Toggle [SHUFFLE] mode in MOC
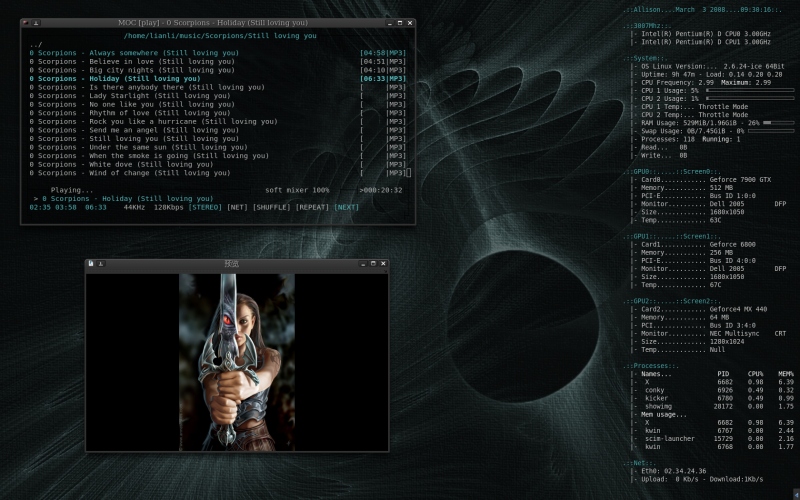 [x=271, y=207]
